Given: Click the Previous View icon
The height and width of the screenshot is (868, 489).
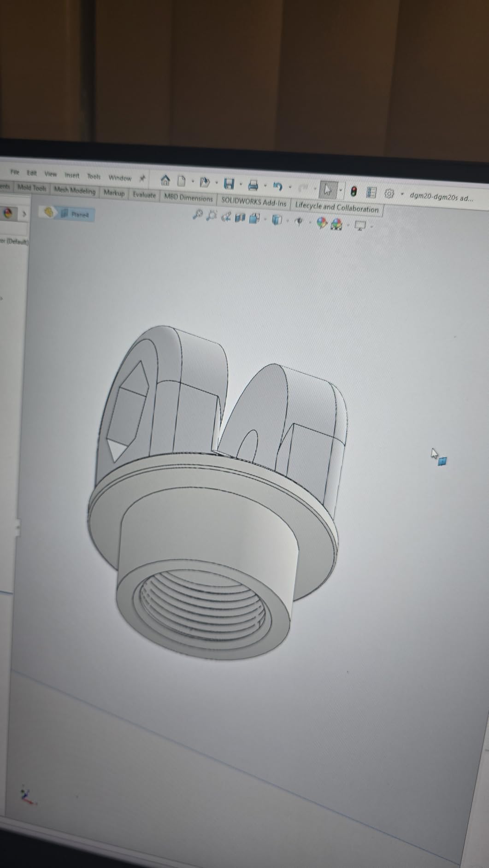Looking at the screenshot, I should point(226,216).
